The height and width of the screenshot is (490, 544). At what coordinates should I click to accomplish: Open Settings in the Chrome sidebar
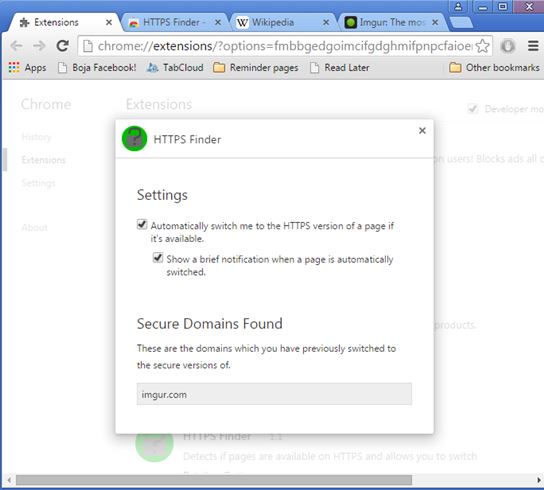pos(38,183)
